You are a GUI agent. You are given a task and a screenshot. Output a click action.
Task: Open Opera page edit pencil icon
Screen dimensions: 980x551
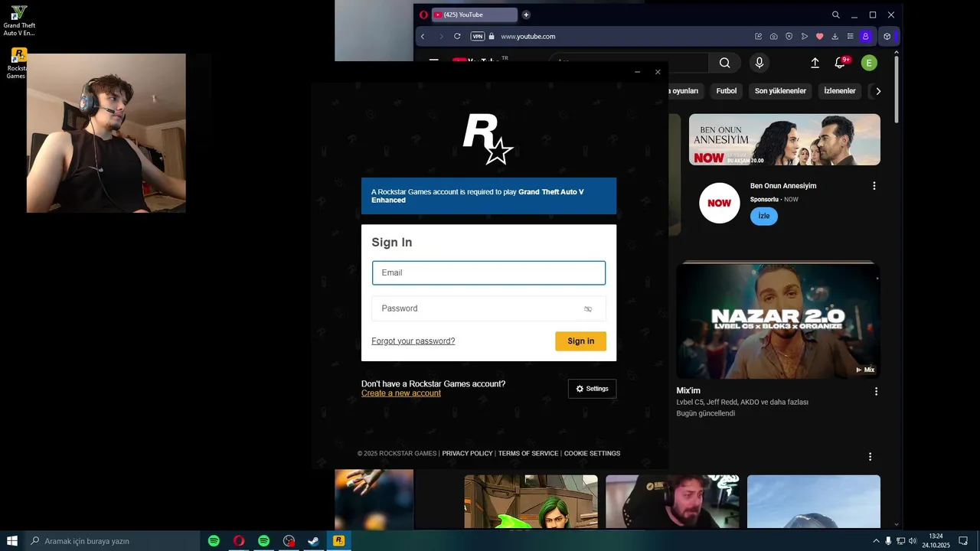point(758,36)
